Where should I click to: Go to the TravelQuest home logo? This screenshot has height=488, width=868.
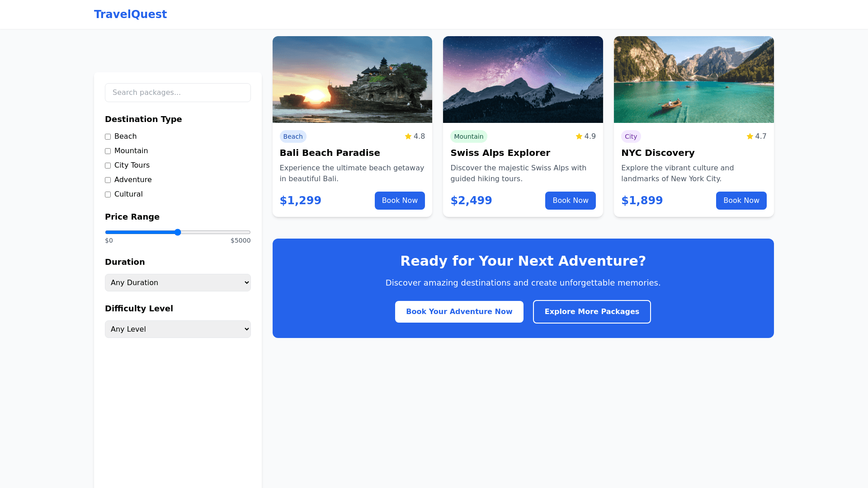[x=130, y=14]
